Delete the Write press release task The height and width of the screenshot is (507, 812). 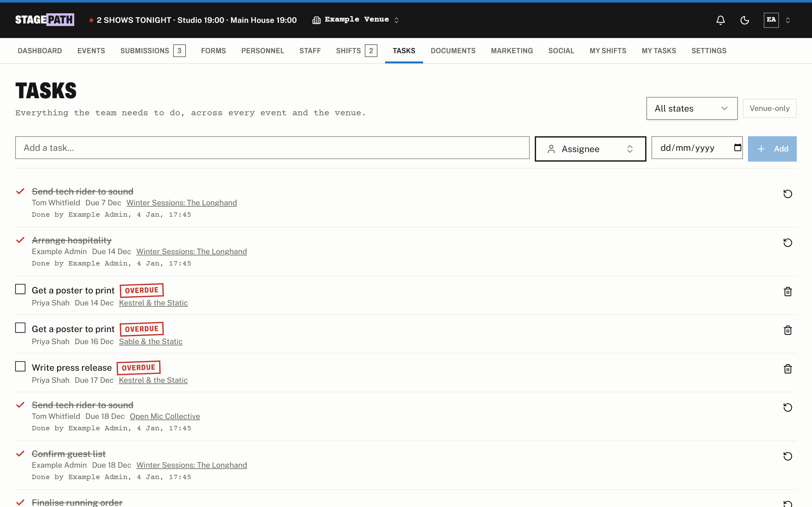(788, 369)
